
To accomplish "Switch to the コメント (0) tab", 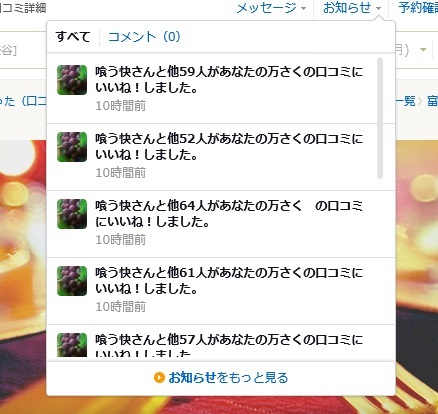I will pyautogui.click(x=144, y=36).
